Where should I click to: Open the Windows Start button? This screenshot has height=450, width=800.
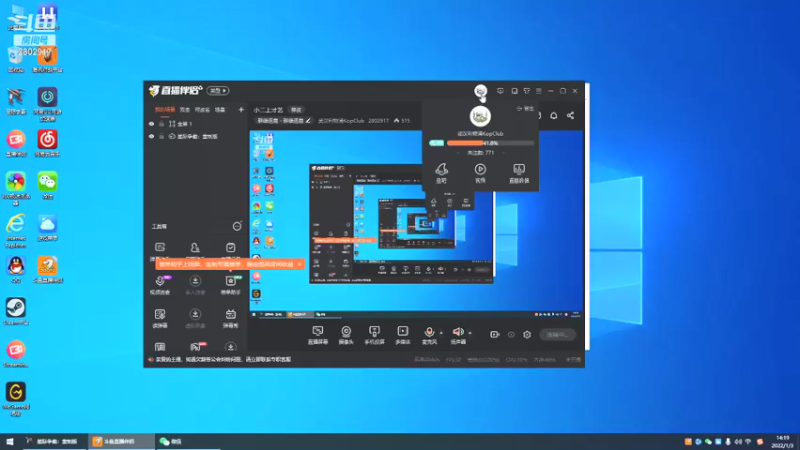tap(10, 441)
